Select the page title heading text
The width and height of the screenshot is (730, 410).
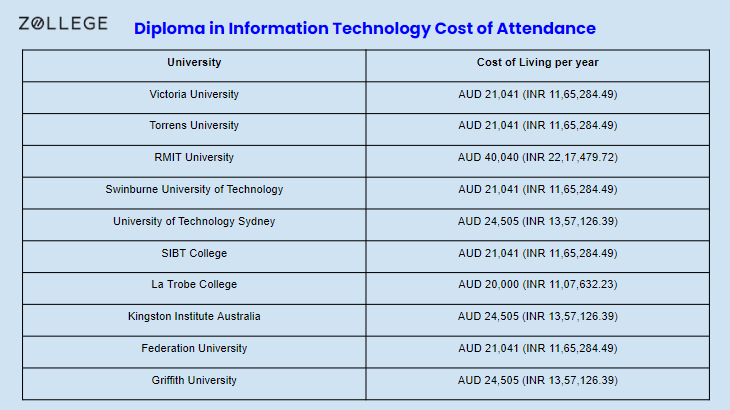pyautogui.click(x=365, y=28)
